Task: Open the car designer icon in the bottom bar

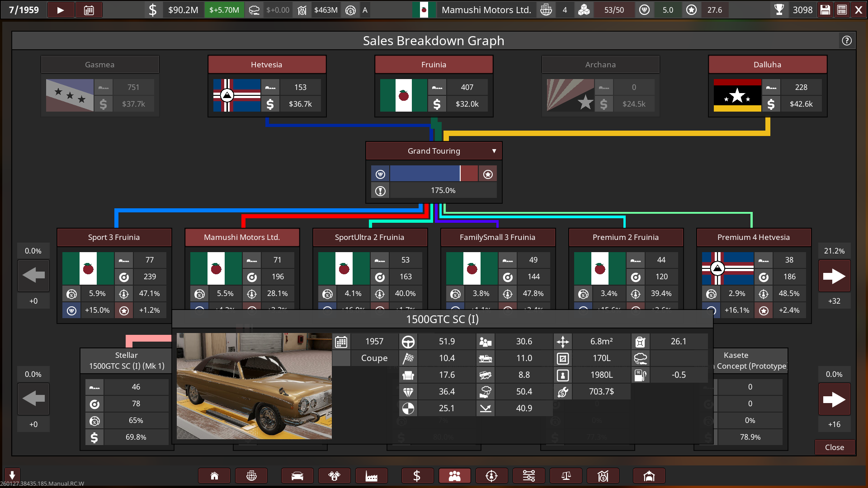Action: 297,476
